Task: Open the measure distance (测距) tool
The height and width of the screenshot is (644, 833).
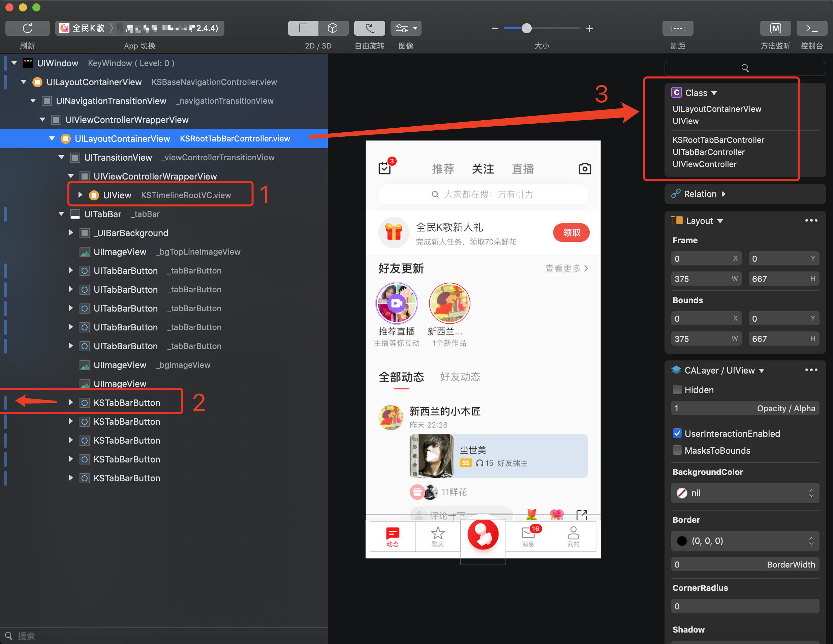Action: pos(677,28)
